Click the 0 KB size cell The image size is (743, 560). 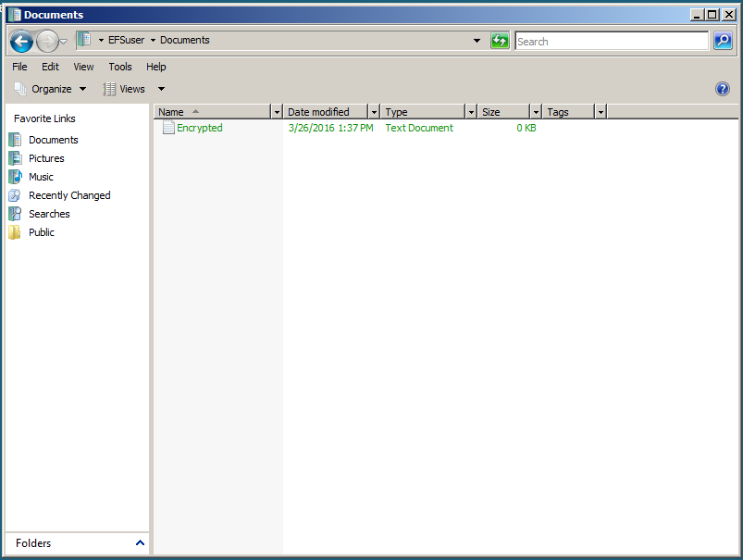[x=526, y=128]
